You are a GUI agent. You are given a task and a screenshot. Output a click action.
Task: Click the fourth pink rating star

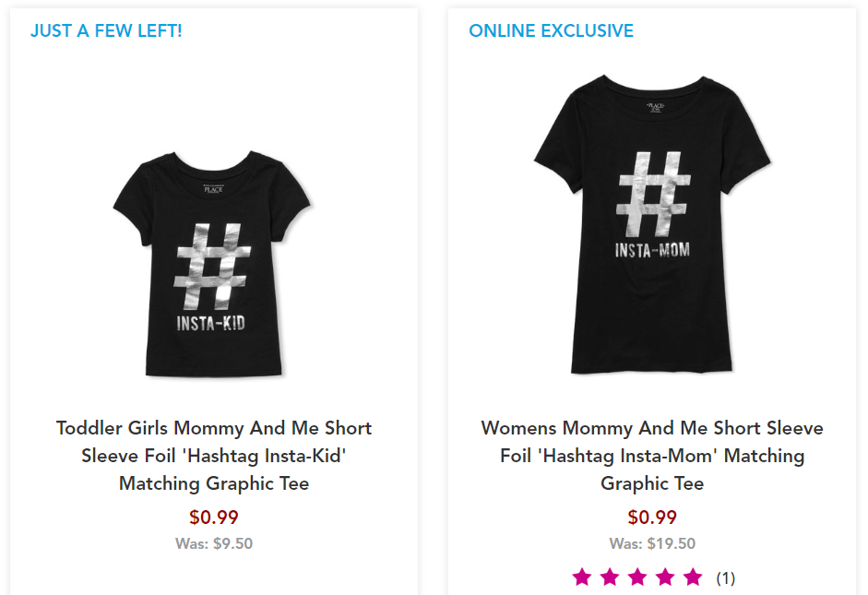pyautogui.click(x=665, y=577)
